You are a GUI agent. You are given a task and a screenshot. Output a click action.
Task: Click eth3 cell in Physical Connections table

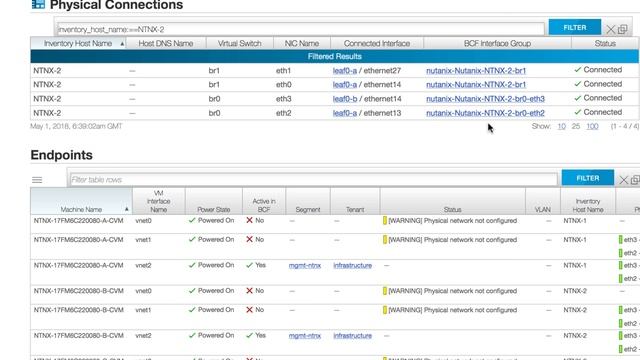(x=283, y=99)
